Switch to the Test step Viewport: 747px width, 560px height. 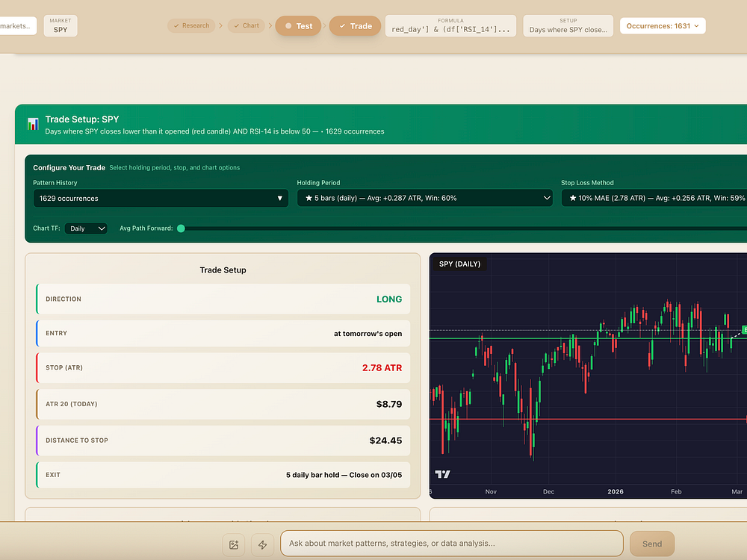(298, 26)
